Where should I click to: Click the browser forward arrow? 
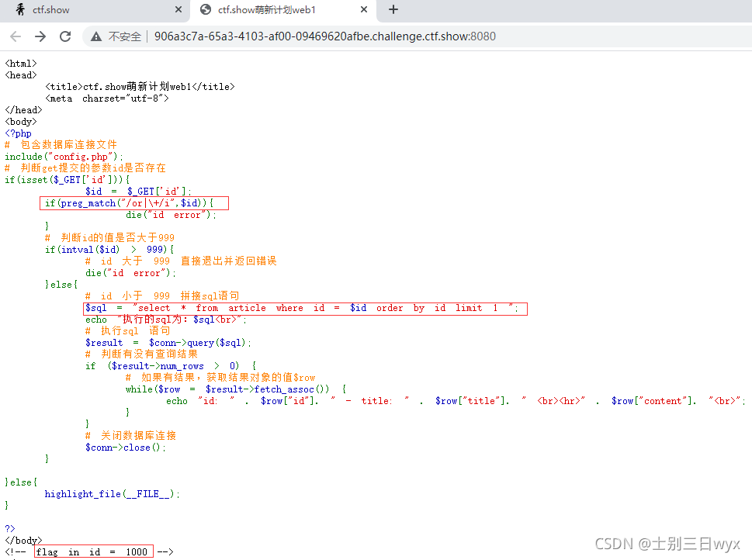pos(40,36)
